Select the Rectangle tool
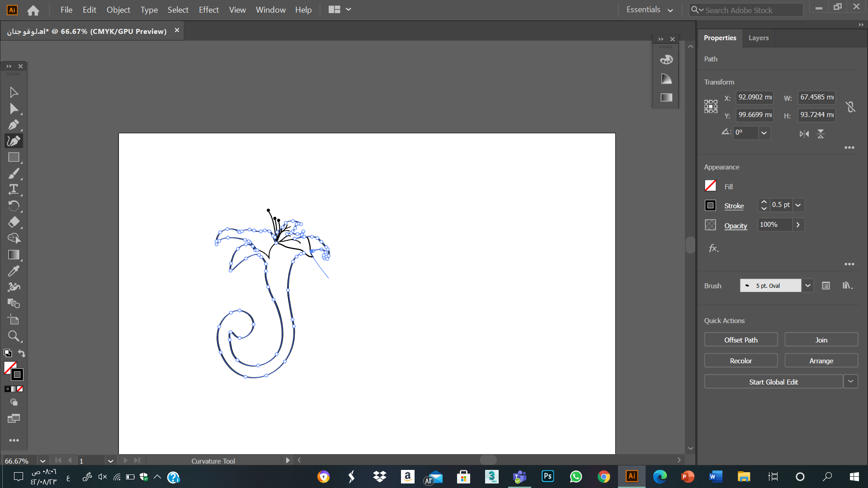The width and height of the screenshot is (868, 488). tap(14, 157)
